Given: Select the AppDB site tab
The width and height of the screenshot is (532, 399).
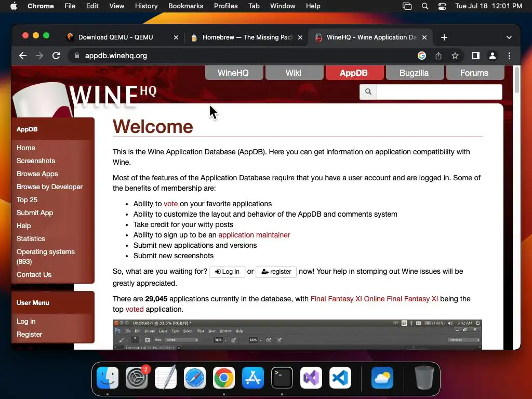Looking at the screenshot, I should [354, 73].
